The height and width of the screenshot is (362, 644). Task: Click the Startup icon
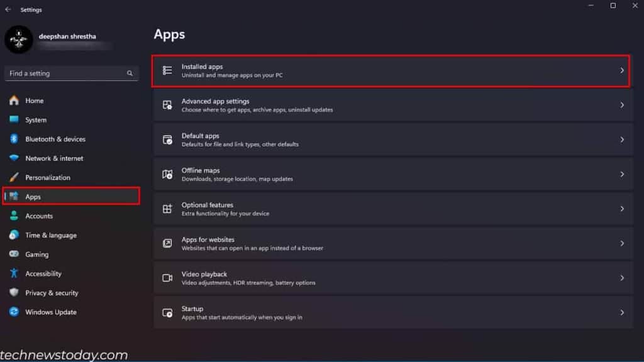pos(167,312)
